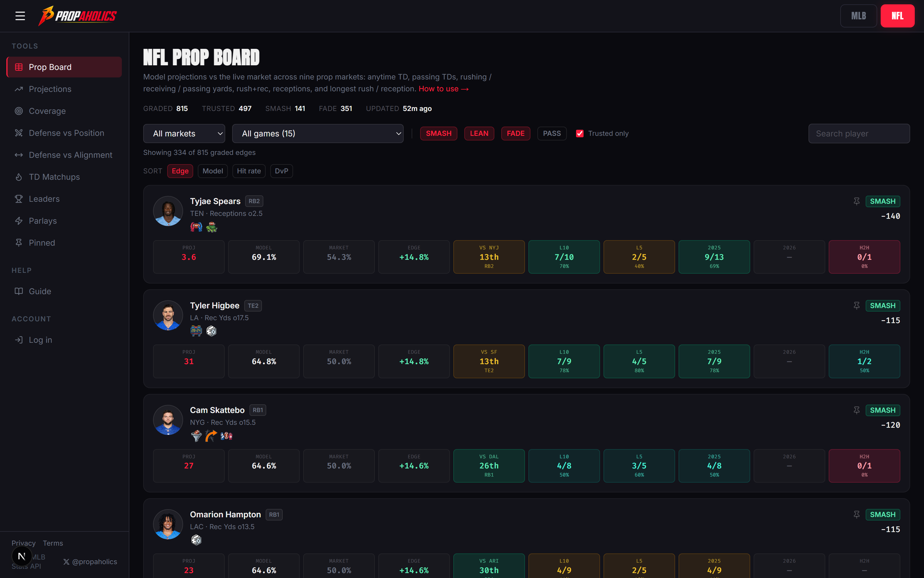Click the green badge icon under Tyjae Spears
The width and height of the screenshot is (924, 578).
pos(212,227)
